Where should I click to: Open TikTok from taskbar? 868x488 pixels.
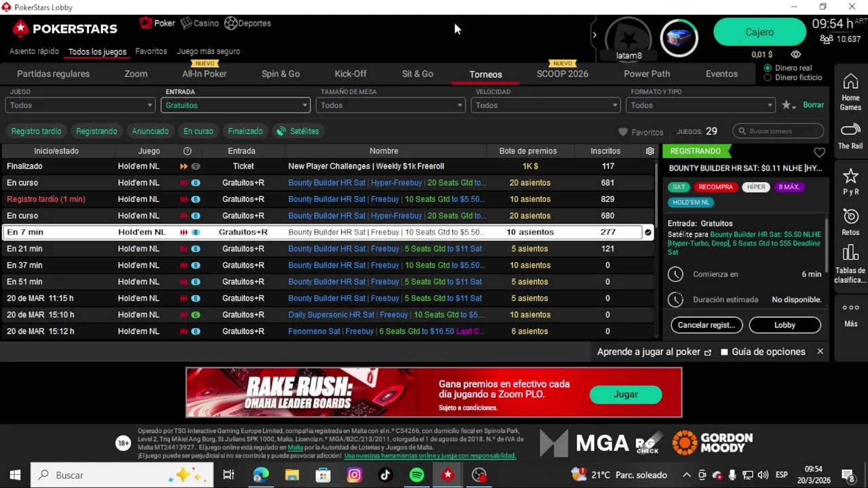click(385, 475)
